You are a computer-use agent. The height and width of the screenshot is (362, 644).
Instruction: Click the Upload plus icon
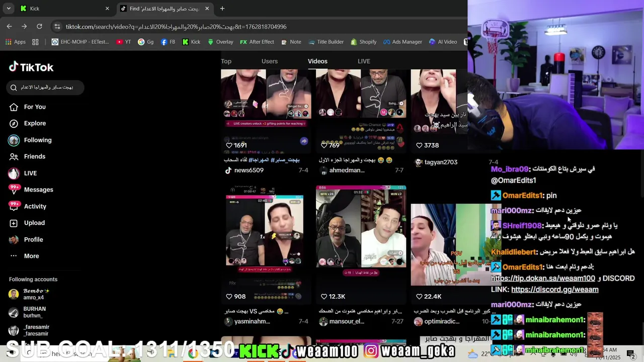[x=14, y=223]
